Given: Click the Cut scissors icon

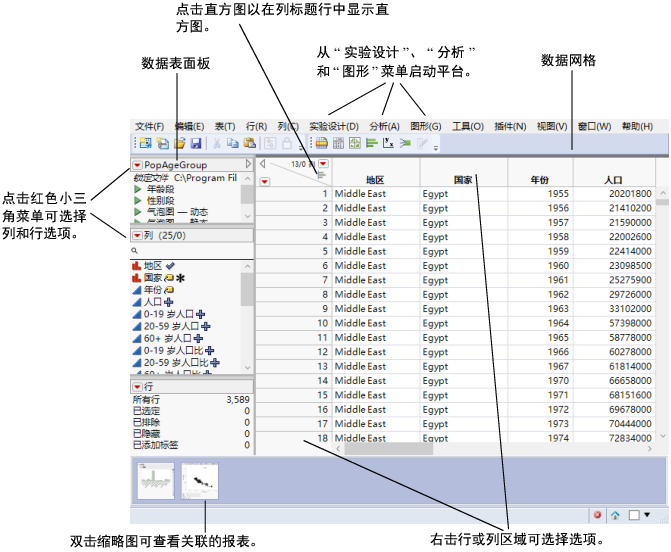Looking at the screenshot, I should click(217, 143).
